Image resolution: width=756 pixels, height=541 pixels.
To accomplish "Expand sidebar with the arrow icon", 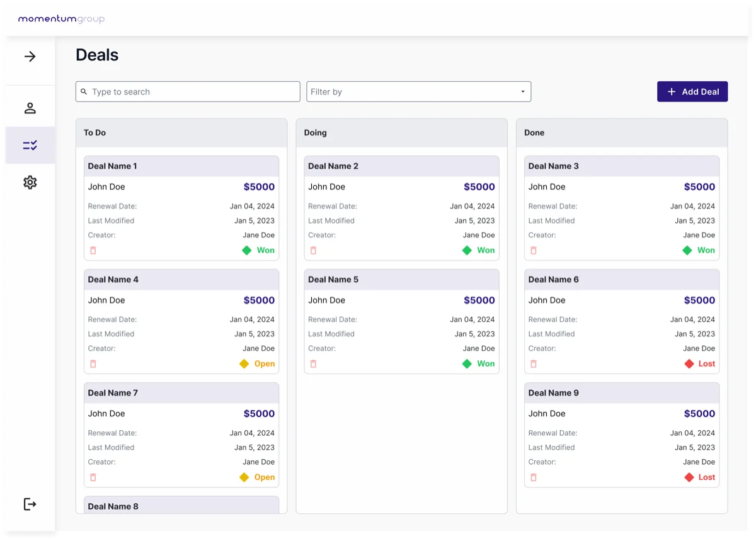I will point(30,57).
